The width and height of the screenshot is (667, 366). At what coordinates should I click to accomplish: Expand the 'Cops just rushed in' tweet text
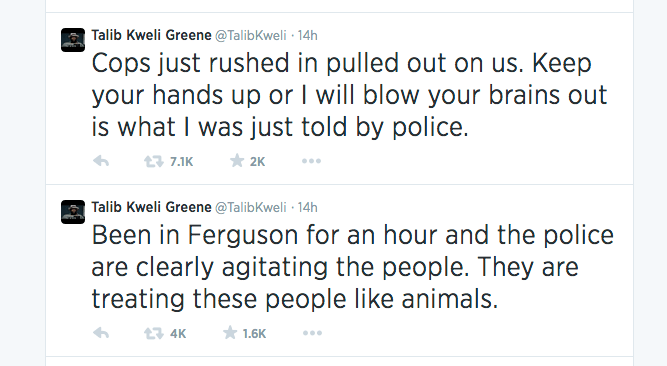349,95
